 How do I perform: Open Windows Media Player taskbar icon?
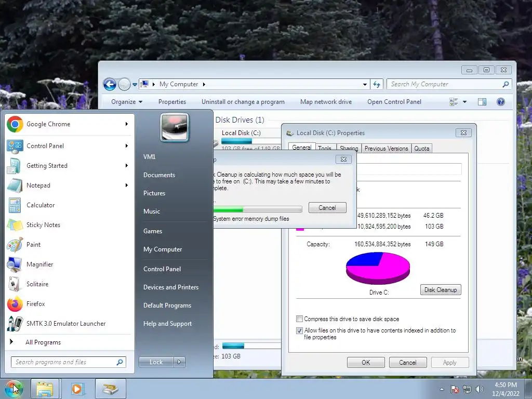click(77, 389)
